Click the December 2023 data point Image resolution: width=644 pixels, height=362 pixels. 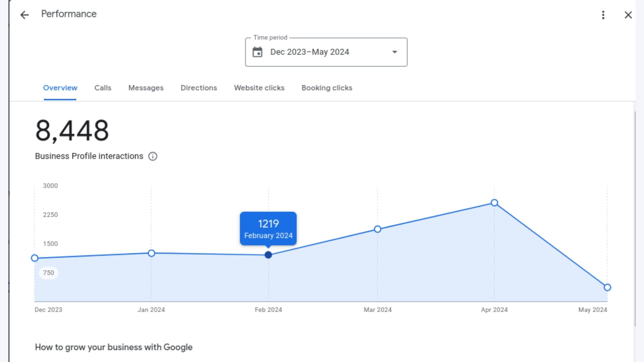(x=35, y=258)
